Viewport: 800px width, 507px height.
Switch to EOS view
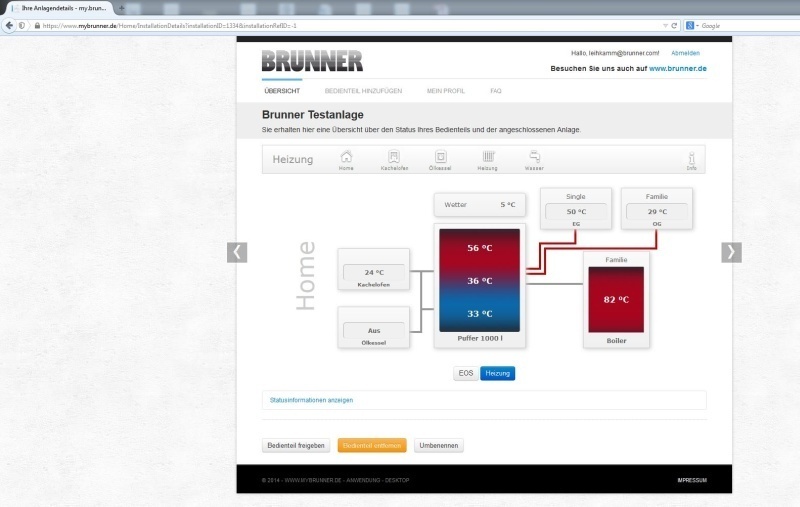[x=465, y=373]
